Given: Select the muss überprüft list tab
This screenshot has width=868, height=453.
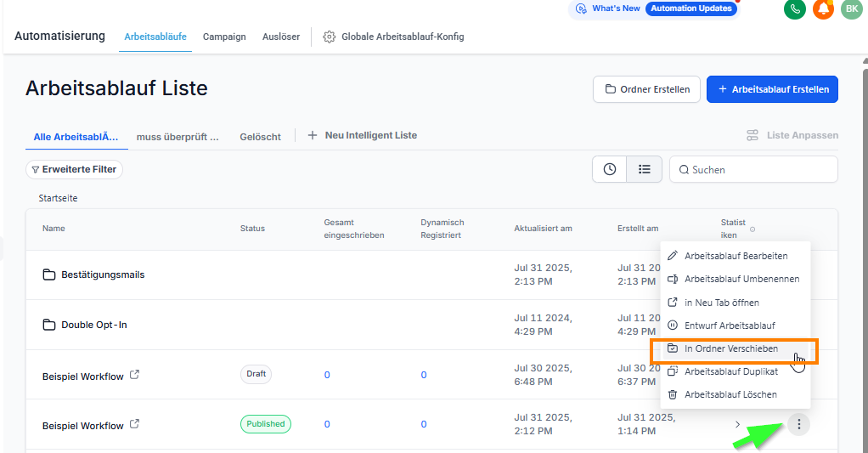Looking at the screenshot, I should pos(178,137).
